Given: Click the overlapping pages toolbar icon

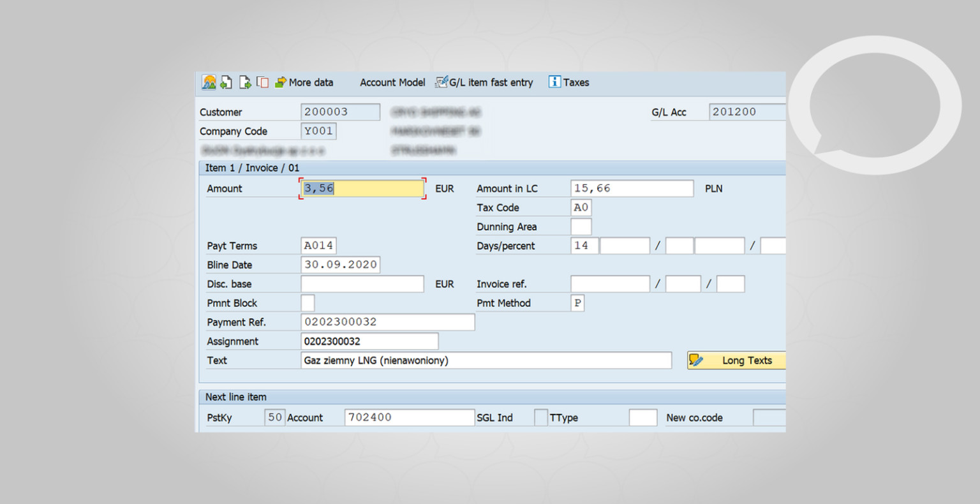Looking at the screenshot, I should (x=263, y=82).
